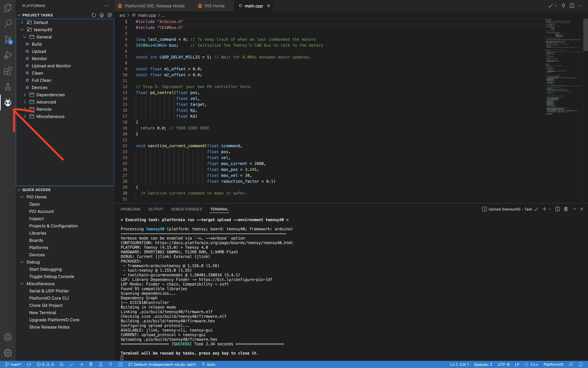Change language mode C++ in status bar
The image size is (588, 368).
(534, 364)
